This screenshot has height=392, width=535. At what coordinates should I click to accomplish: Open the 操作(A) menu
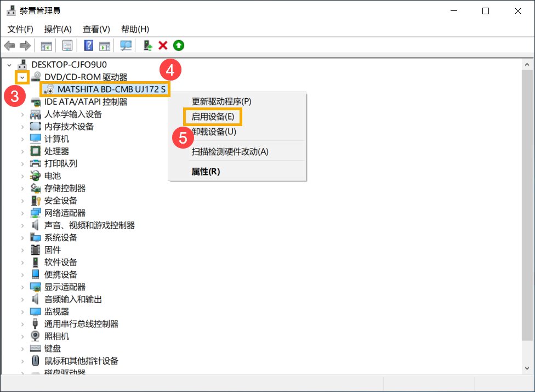pyautogui.click(x=57, y=29)
